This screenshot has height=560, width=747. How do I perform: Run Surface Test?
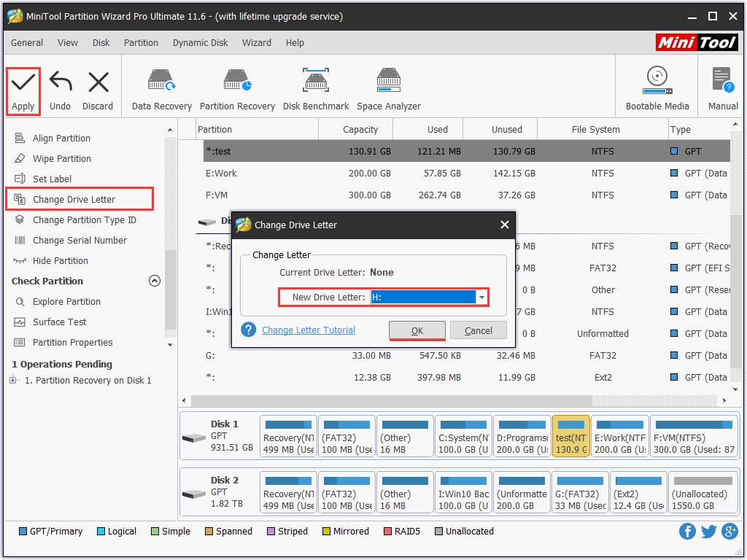(59, 322)
